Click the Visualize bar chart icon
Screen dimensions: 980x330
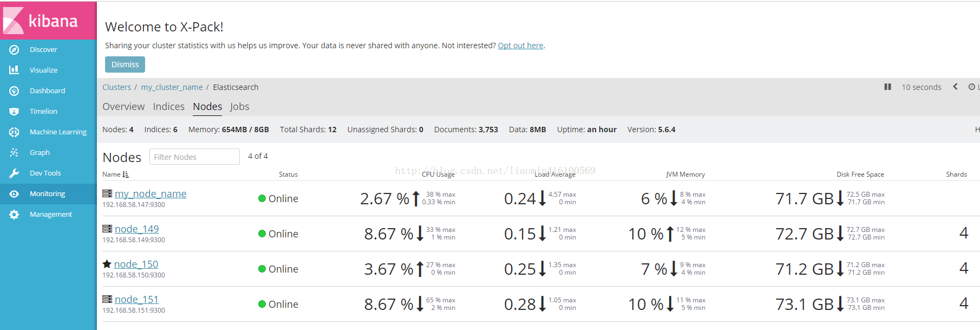coord(14,70)
